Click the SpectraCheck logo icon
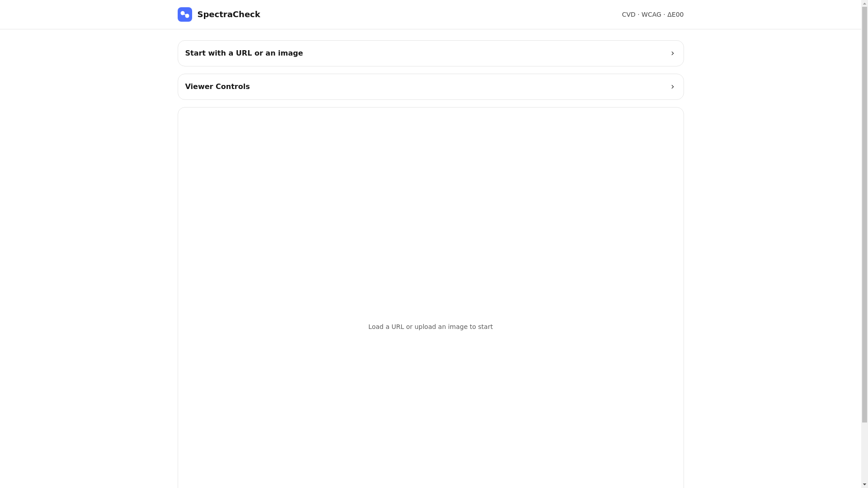868x488 pixels. (184, 14)
